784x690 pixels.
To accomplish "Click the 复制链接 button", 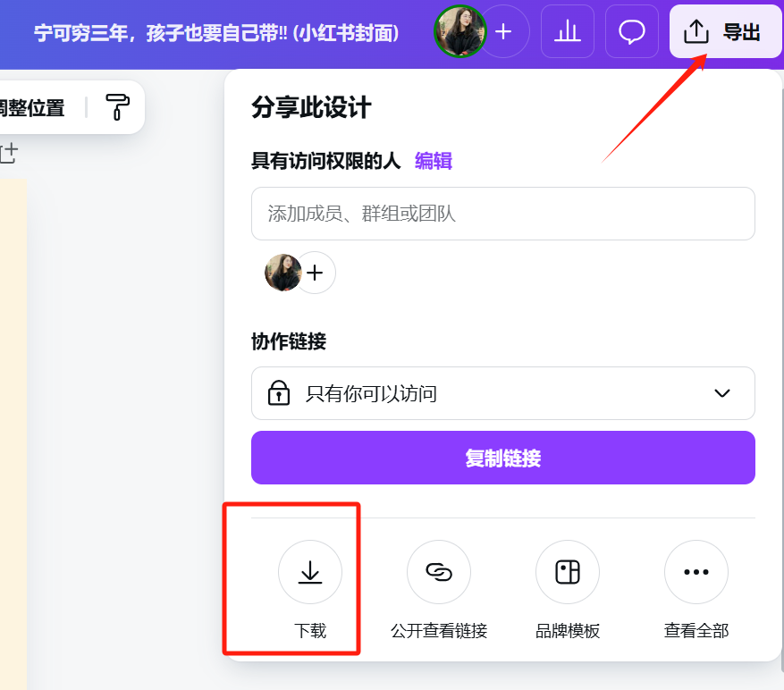I will click(502, 457).
